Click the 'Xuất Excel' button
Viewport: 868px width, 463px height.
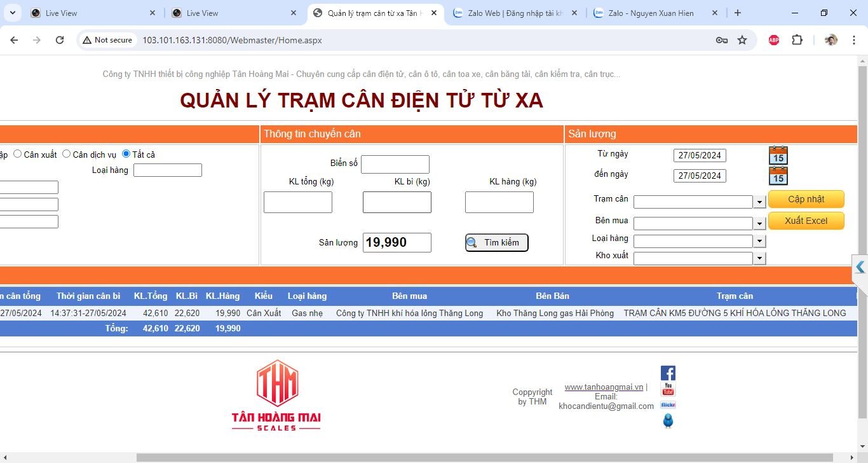pos(806,221)
